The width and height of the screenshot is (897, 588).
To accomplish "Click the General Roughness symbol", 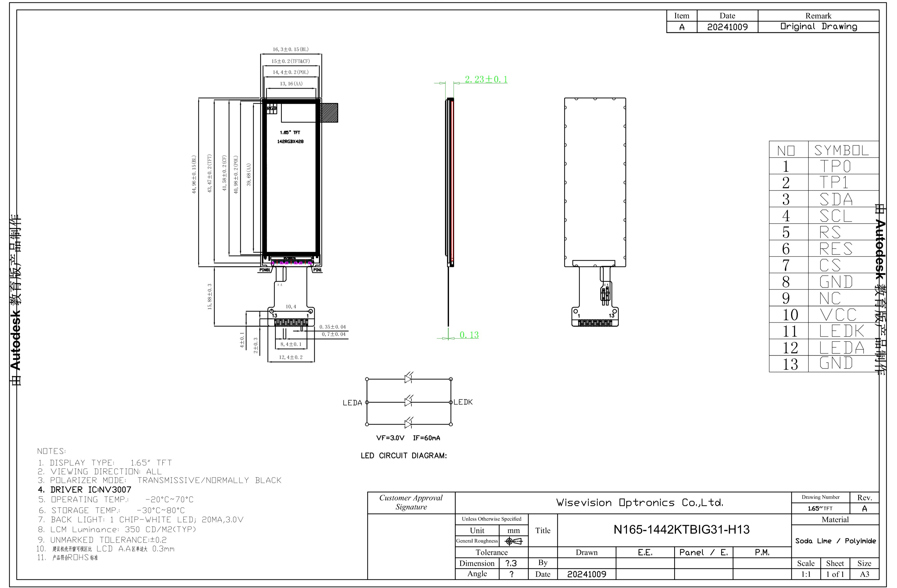I will tap(513, 541).
